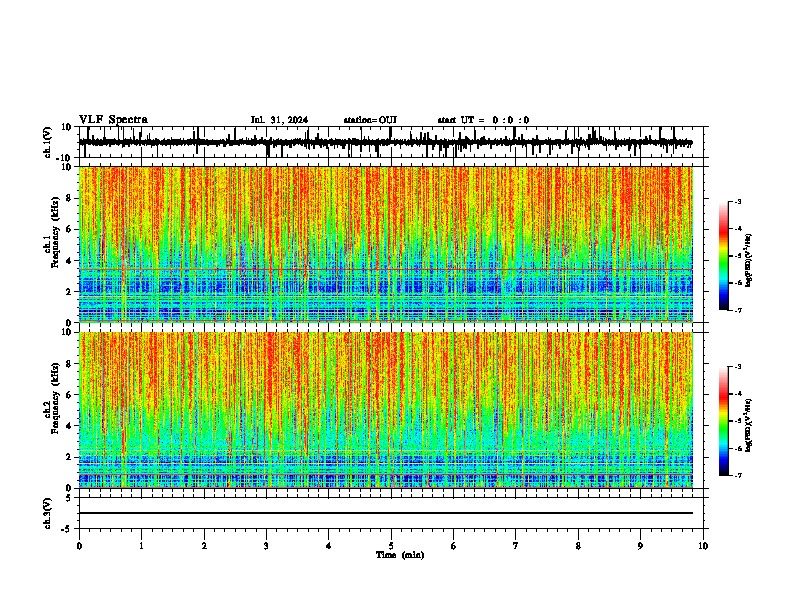Click the ch.1 color bar log(PSD) unit label
This screenshot has width=792, height=612.
[x=749, y=261]
